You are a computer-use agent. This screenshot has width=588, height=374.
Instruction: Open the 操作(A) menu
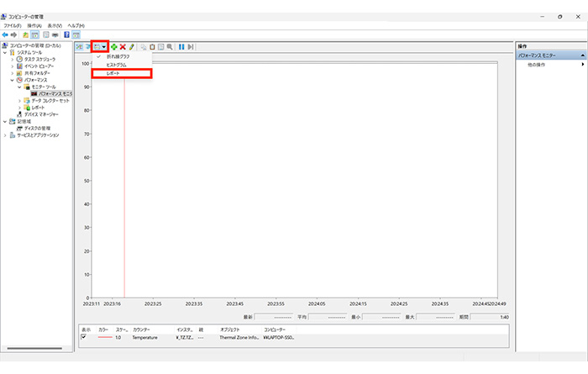(34, 25)
